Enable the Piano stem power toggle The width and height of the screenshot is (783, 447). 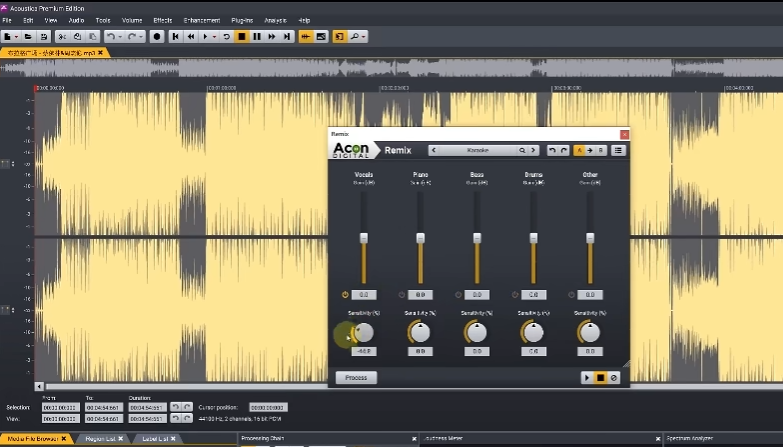(x=402, y=295)
